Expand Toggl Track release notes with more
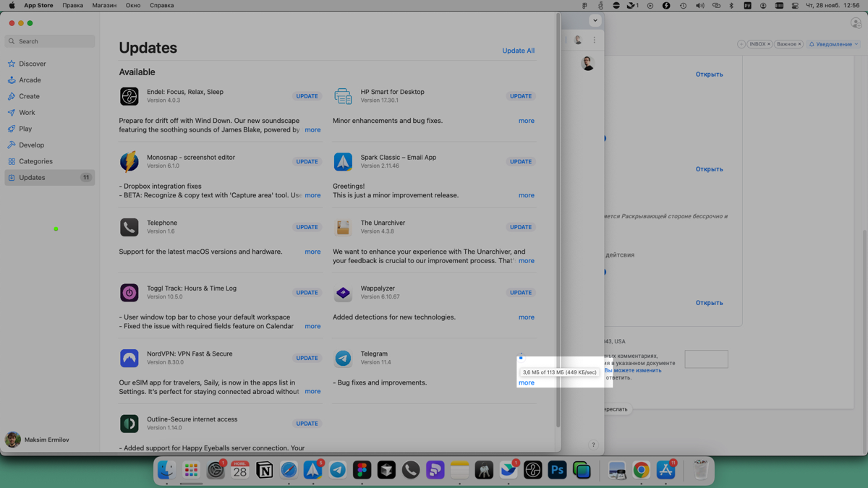Viewport: 868px width, 488px height. [312, 326]
